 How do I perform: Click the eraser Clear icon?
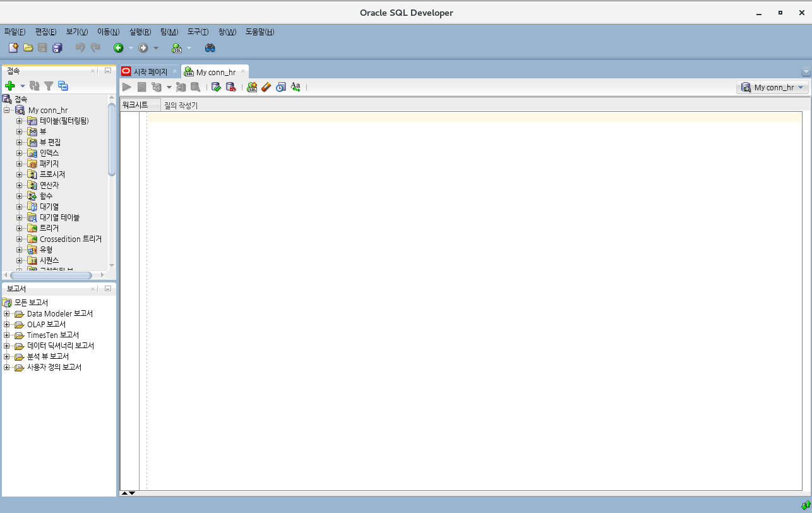[266, 87]
